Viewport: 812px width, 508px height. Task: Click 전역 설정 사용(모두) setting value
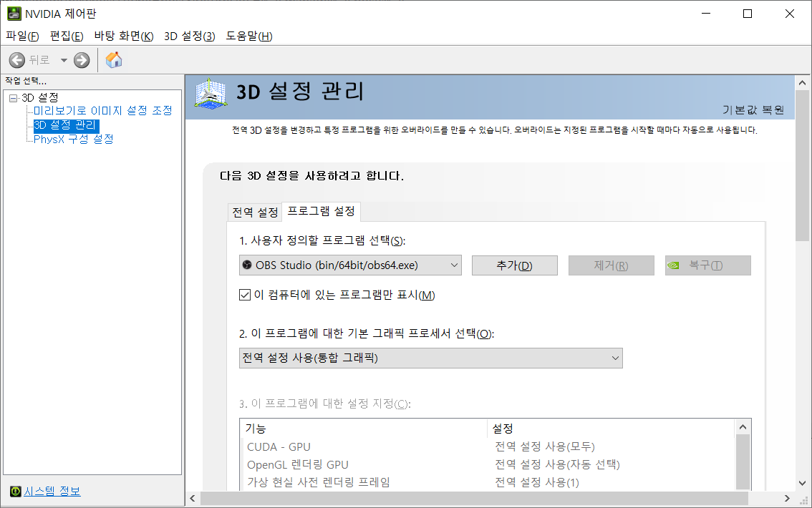pyautogui.click(x=545, y=446)
